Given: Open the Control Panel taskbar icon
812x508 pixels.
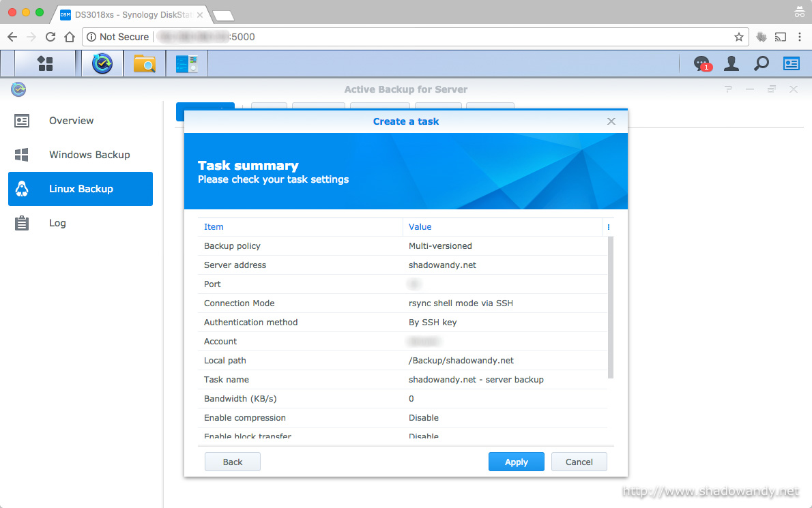Looking at the screenshot, I should tap(187, 63).
